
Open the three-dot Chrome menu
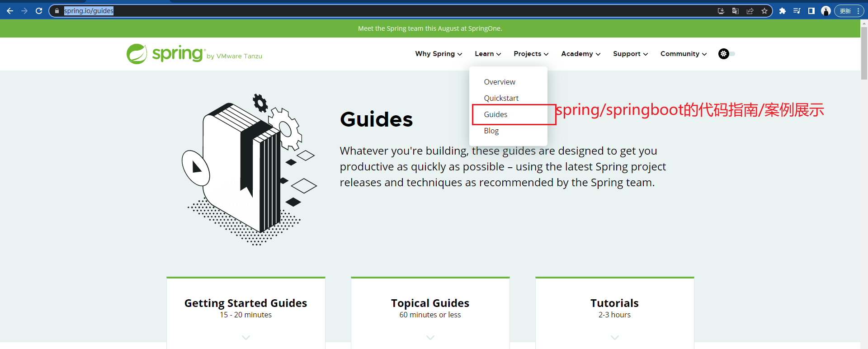tap(859, 11)
